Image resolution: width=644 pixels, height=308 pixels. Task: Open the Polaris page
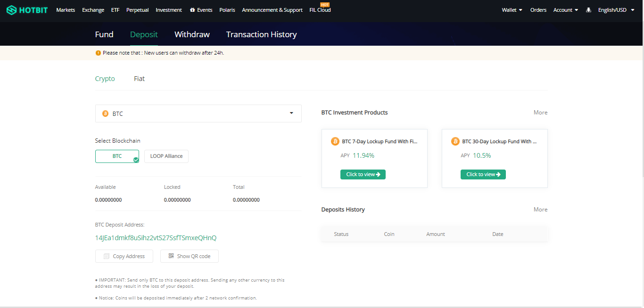pos(227,10)
